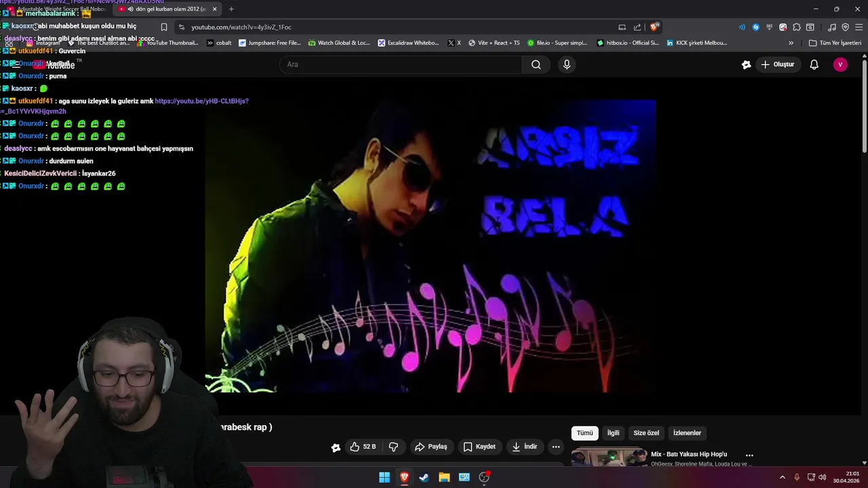868x488 pixels.
Task: Expand hidden bookmarks with the double chevron
Action: (x=791, y=43)
